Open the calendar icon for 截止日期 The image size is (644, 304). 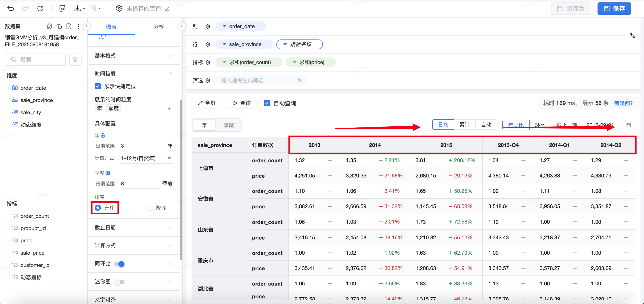[628, 125]
